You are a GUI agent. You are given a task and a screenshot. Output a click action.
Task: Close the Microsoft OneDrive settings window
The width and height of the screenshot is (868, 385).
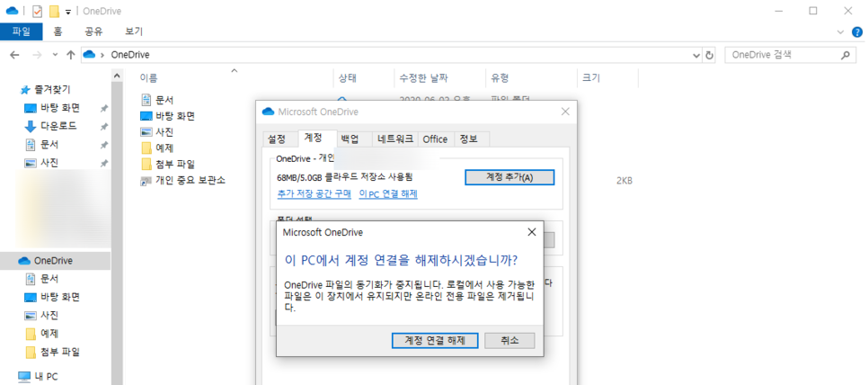pyautogui.click(x=565, y=112)
